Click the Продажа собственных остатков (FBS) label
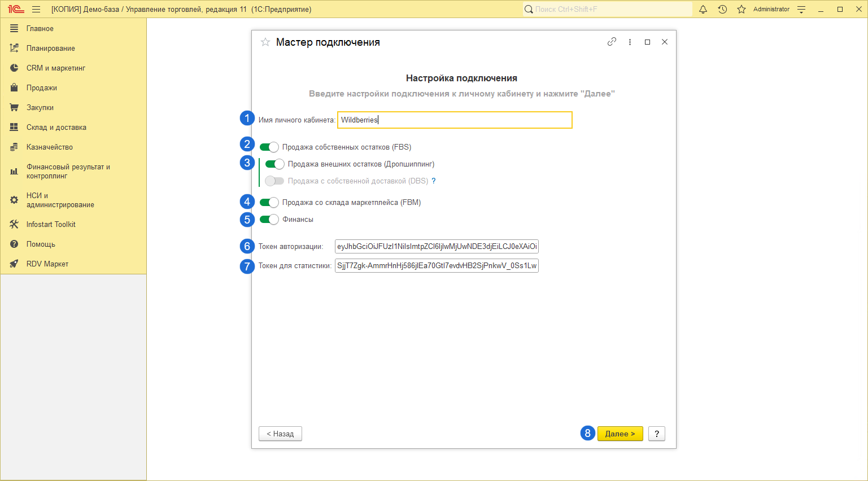Viewport: 868px width, 481px height. (x=347, y=147)
